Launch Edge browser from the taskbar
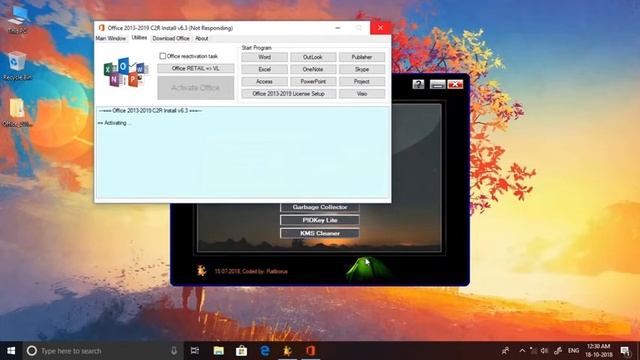The image size is (640, 360). click(264, 351)
